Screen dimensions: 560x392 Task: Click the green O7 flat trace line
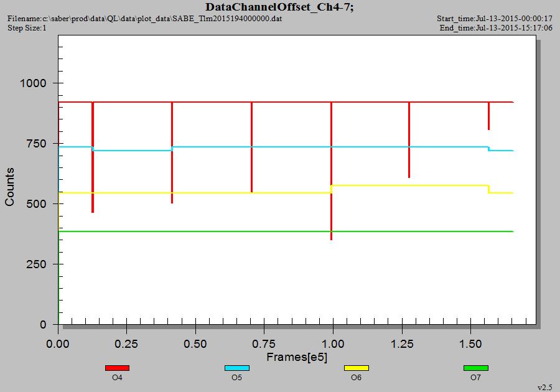click(286, 231)
